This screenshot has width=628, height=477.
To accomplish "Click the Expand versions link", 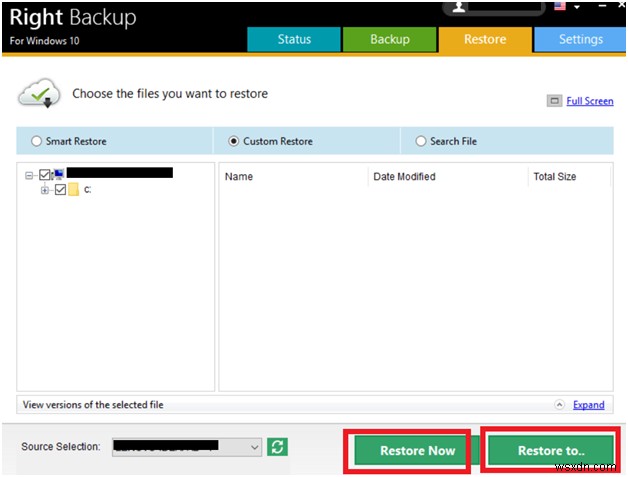I will 588,405.
